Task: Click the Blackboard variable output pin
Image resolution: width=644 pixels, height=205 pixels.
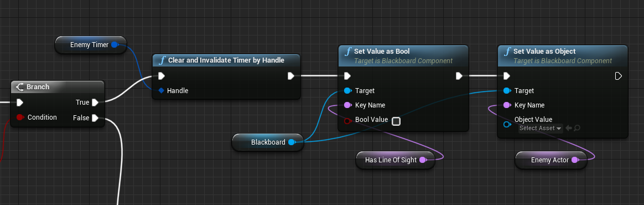Action: 291,142
